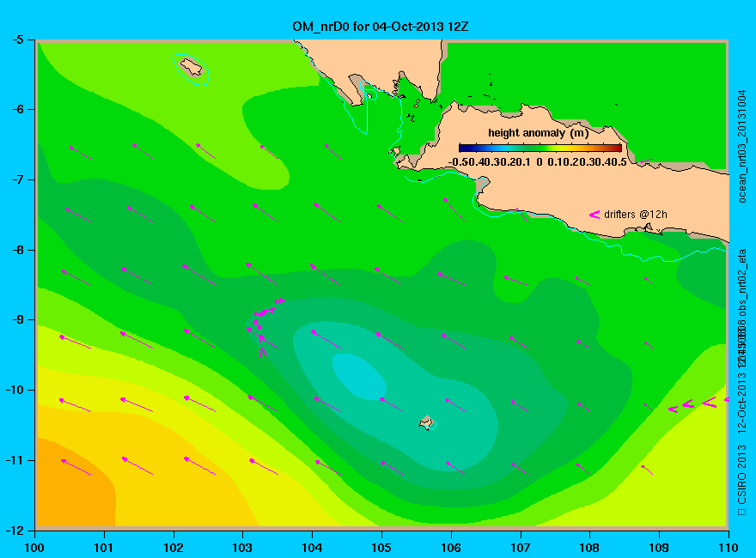
Task: Click the "ocean_nr03_20131004" vertical side text
Action: pyautogui.click(x=742, y=147)
